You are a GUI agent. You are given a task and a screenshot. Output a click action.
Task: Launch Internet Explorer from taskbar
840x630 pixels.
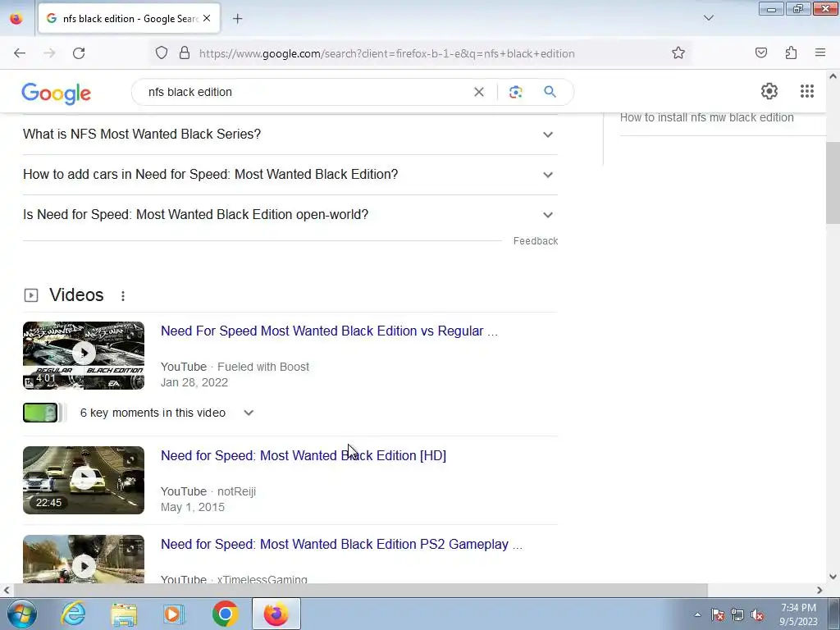73,614
